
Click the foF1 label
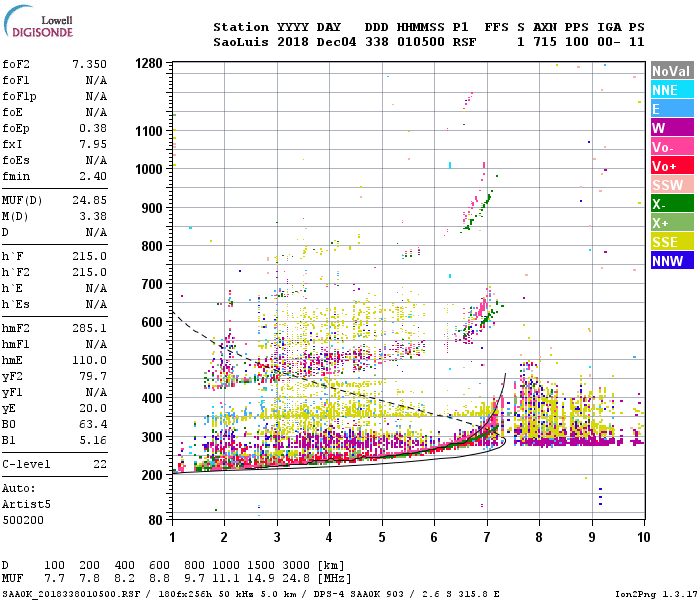coord(16,80)
